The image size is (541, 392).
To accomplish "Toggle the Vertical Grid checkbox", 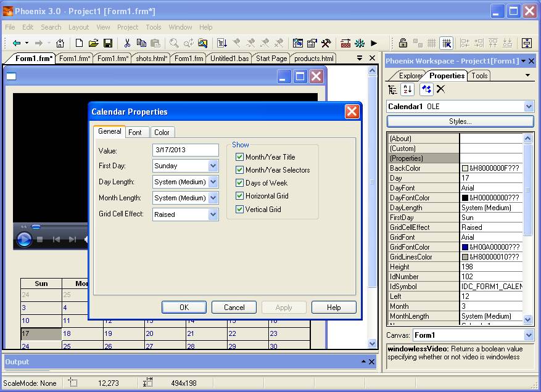I will (x=239, y=209).
